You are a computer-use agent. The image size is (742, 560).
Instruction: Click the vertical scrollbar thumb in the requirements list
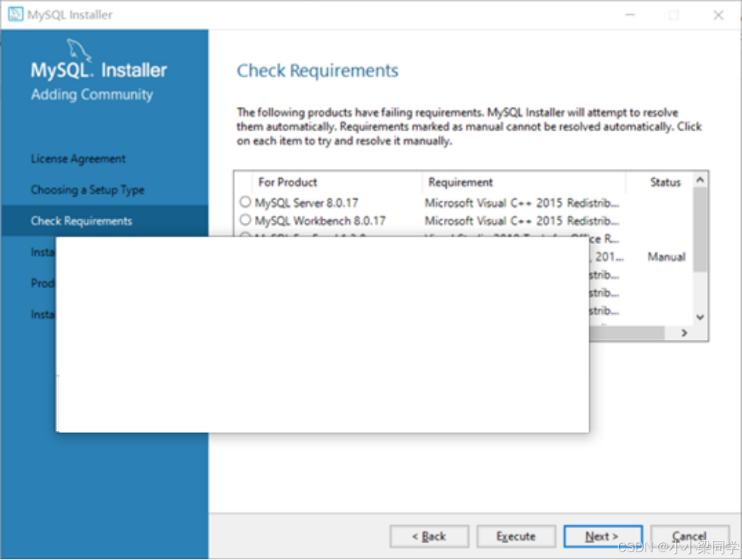[x=700, y=229]
